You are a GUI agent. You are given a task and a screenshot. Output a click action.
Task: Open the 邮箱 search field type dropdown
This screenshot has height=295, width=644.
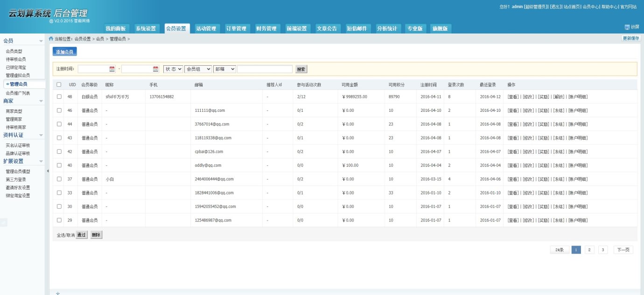(x=224, y=69)
